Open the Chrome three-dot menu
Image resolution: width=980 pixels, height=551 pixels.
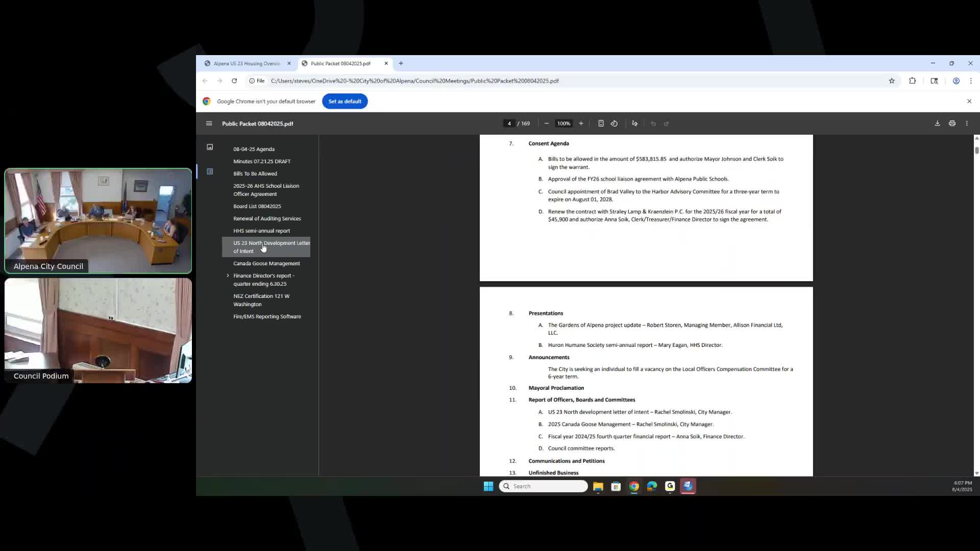point(971,81)
